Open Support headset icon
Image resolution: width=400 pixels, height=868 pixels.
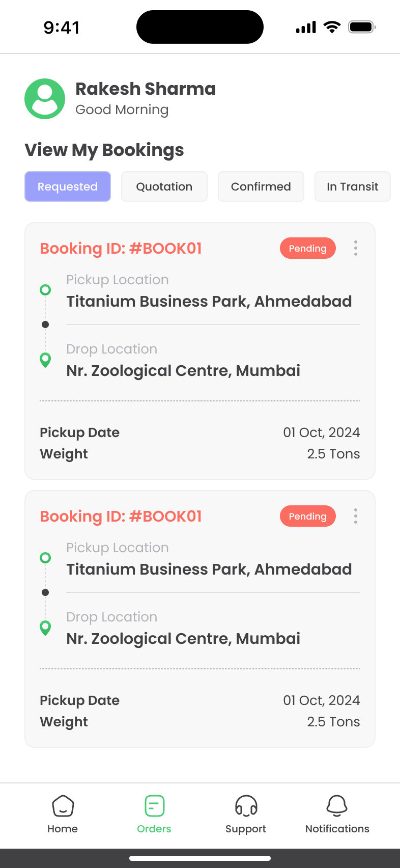(x=246, y=806)
